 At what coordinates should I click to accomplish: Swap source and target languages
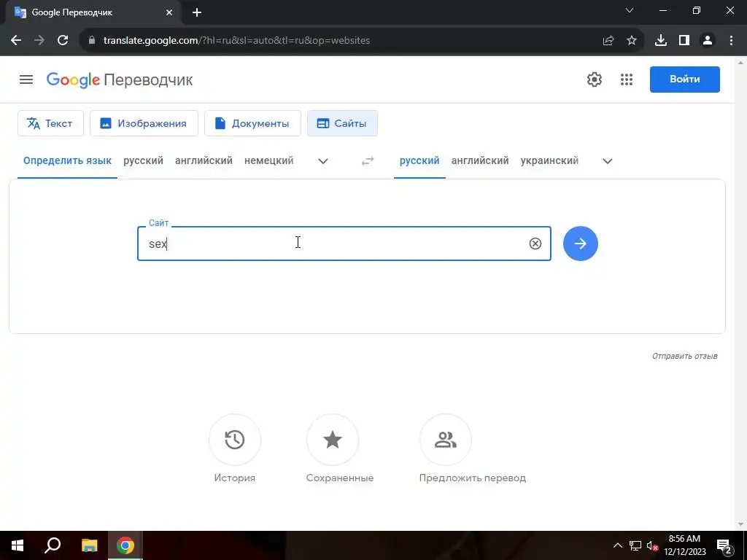(x=368, y=161)
